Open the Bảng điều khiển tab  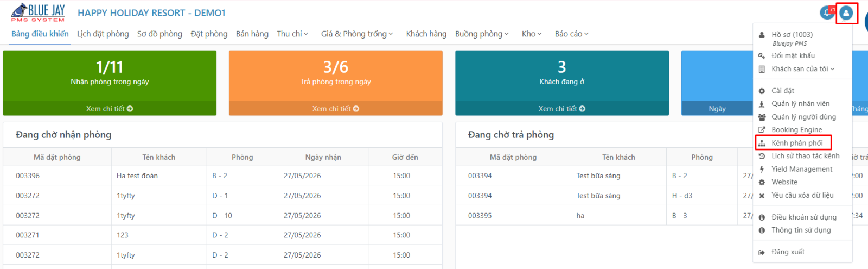point(40,34)
